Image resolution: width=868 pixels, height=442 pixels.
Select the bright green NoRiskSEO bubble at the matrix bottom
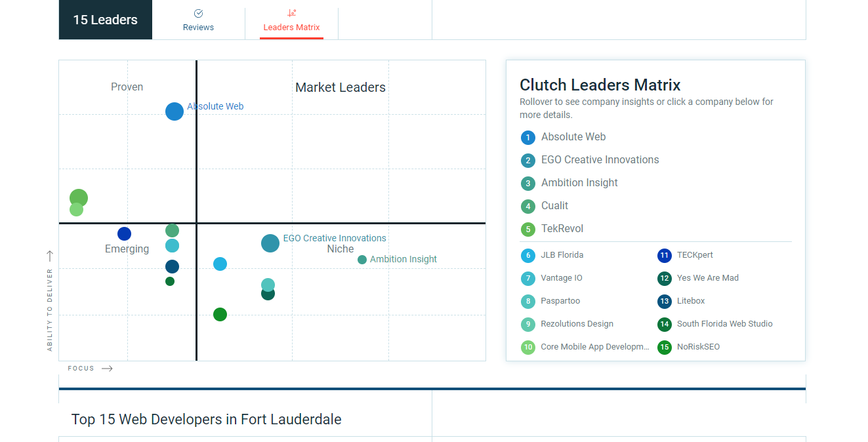pyautogui.click(x=220, y=315)
